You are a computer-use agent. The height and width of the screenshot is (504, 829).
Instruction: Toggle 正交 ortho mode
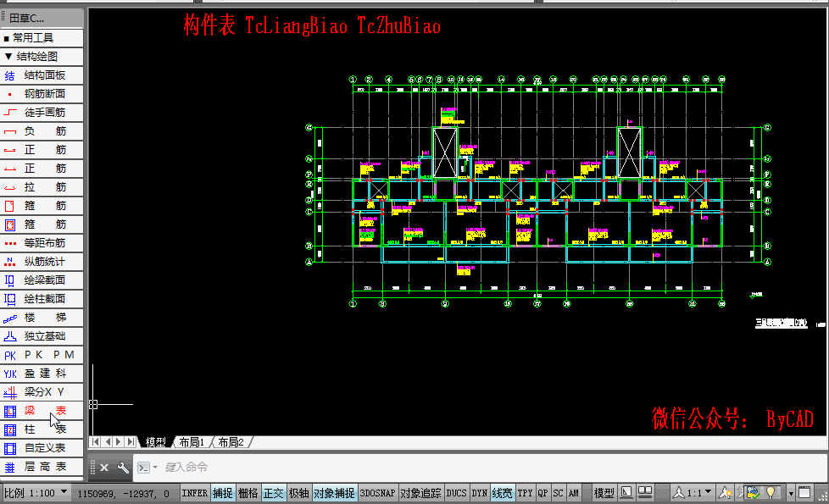pos(273,493)
